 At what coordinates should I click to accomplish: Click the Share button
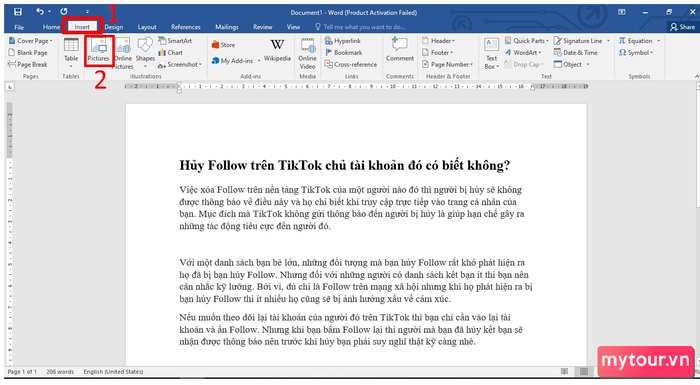click(683, 27)
